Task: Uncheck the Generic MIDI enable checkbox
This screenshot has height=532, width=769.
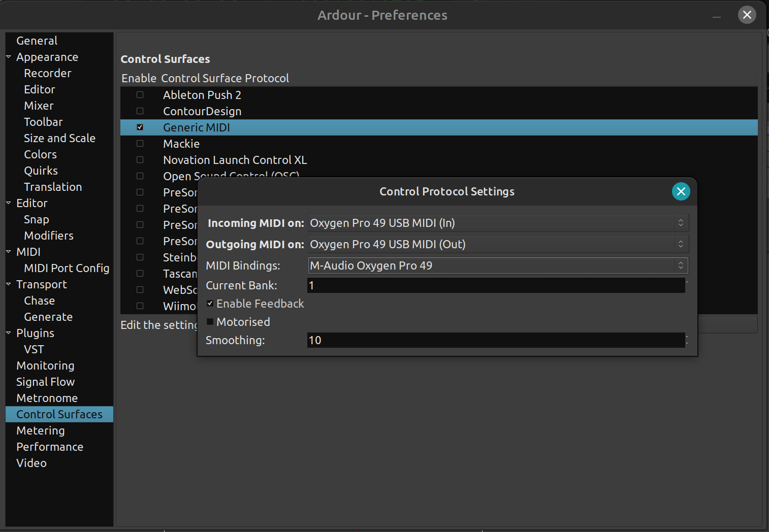Action: [140, 127]
